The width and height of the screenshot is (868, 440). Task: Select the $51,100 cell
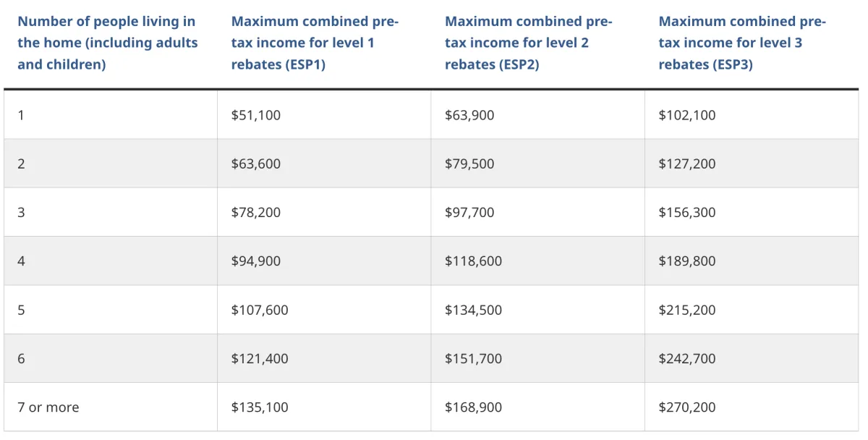click(x=256, y=115)
